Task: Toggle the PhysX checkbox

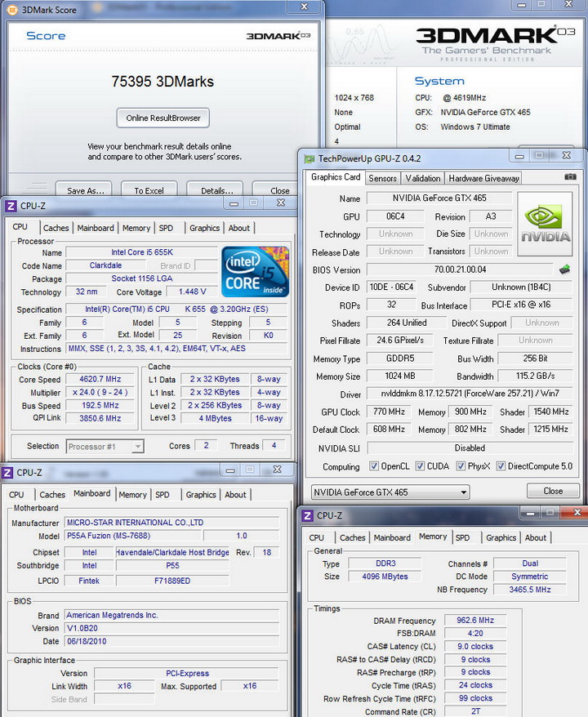Action: click(x=461, y=466)
